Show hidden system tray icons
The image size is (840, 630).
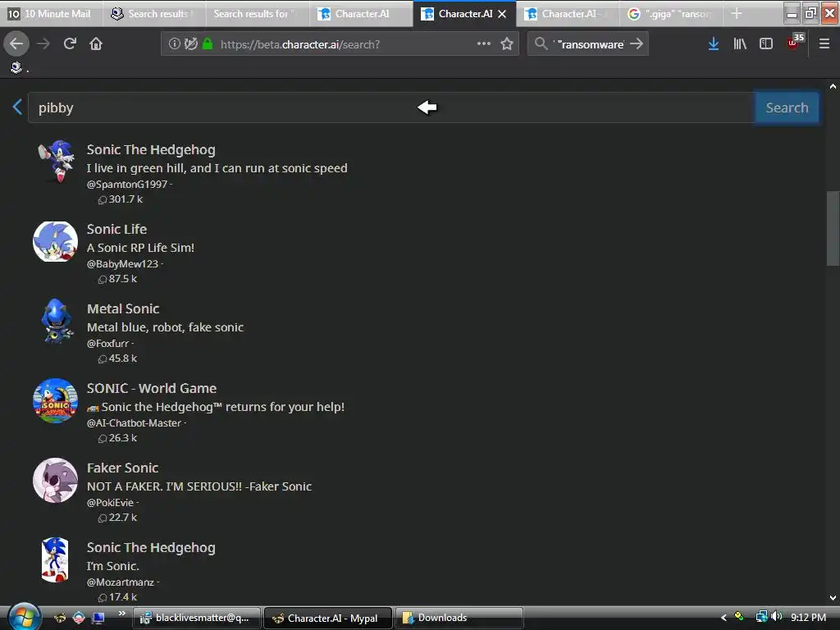(x=724, y=618)
